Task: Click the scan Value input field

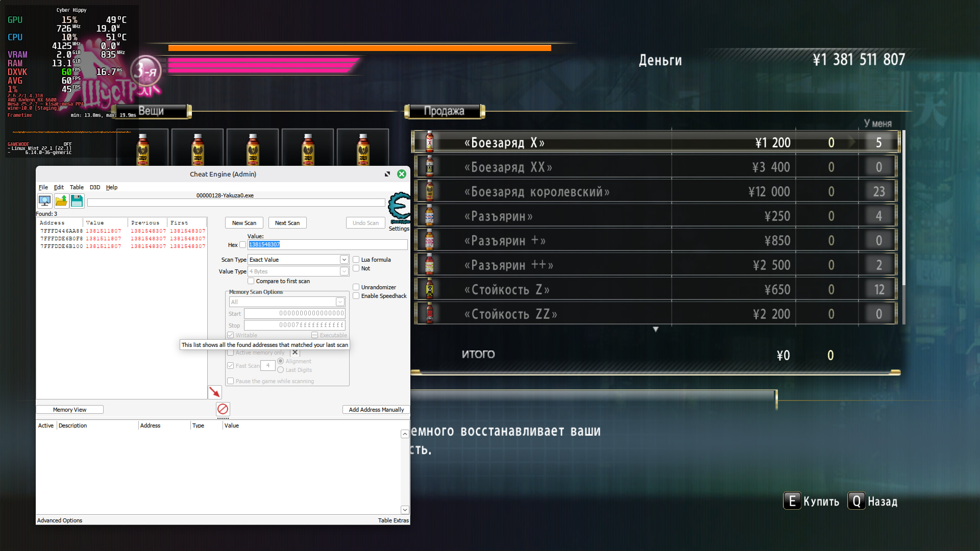Action: point(327,245)
